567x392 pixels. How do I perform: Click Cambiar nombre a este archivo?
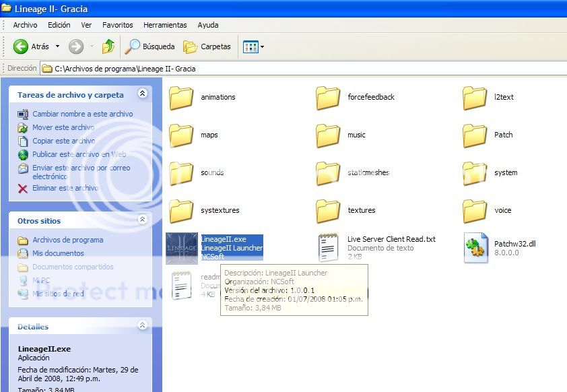pyautogui.click(x=83, y=114)
